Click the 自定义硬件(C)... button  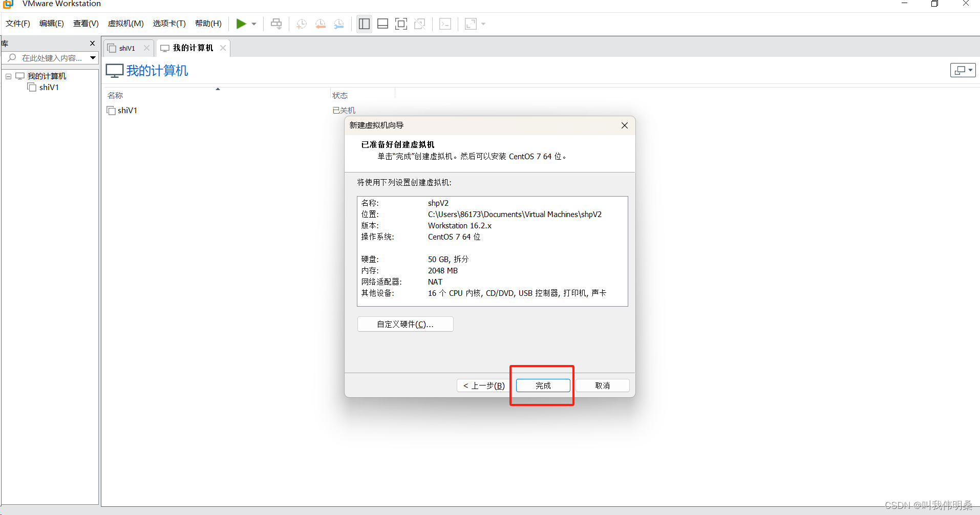405,324
